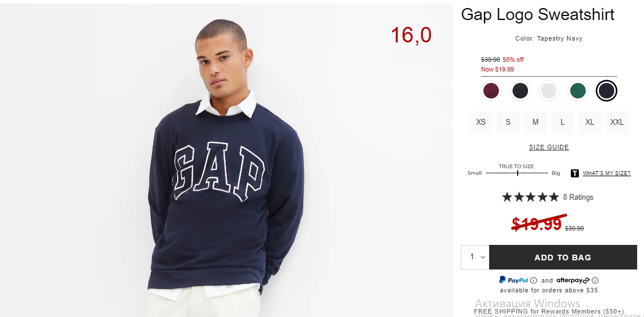
Task: Click the ADD TO BAG button
Action: (x=563, y=257)
